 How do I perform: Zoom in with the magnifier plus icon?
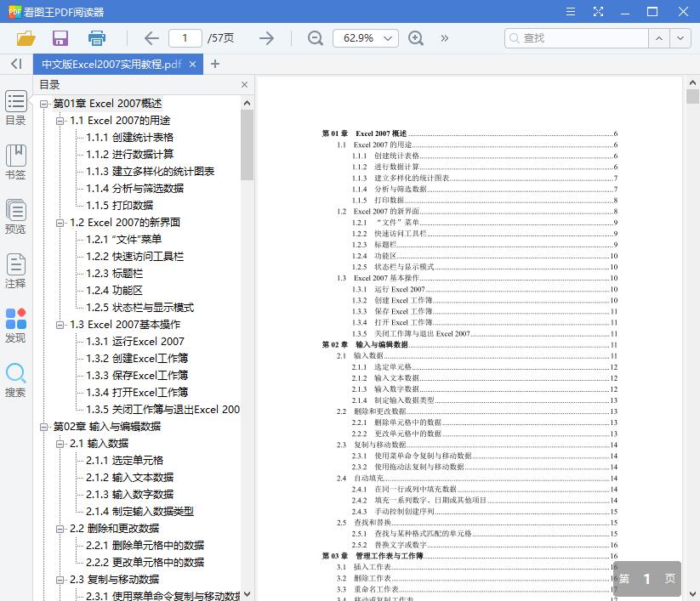pos(415,38)
